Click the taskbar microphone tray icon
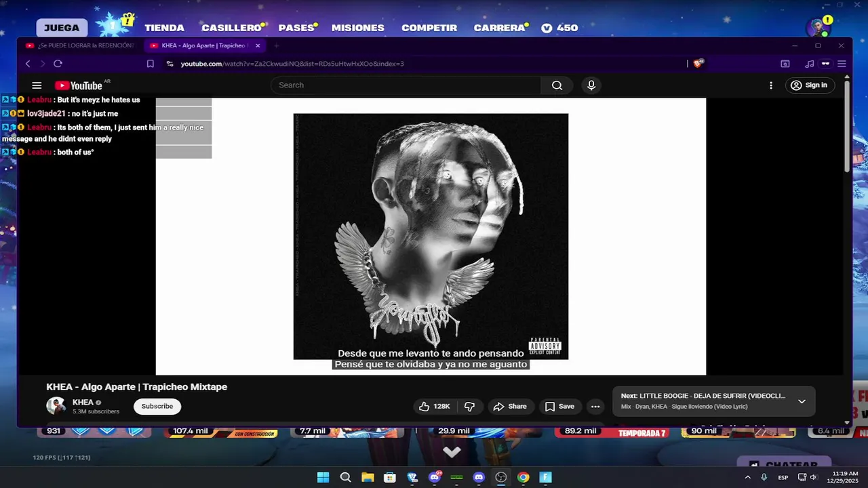The image size is (868, 488). coord(764,477)
